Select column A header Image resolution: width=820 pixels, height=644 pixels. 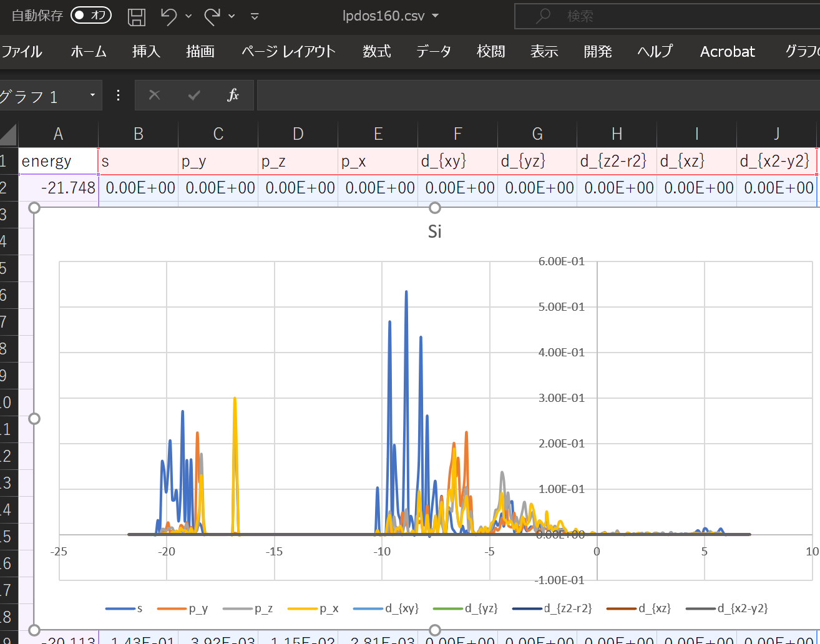tap(58, 134)
